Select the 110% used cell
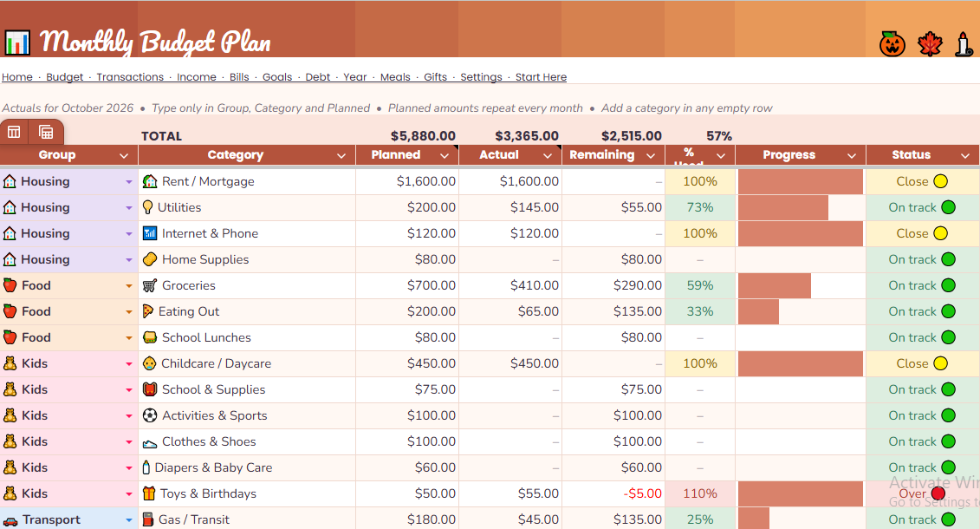 pos(700,494)
